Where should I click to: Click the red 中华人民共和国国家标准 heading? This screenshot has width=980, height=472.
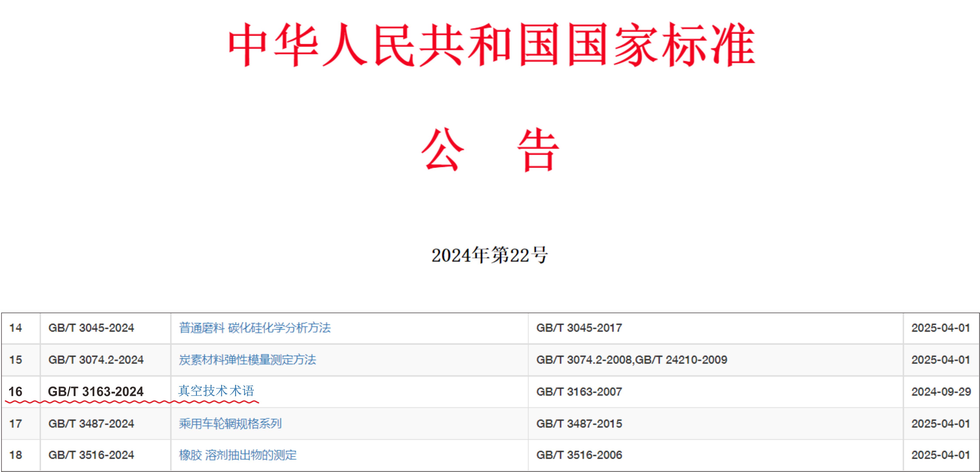pyautogui.click(x=491, y=45)
